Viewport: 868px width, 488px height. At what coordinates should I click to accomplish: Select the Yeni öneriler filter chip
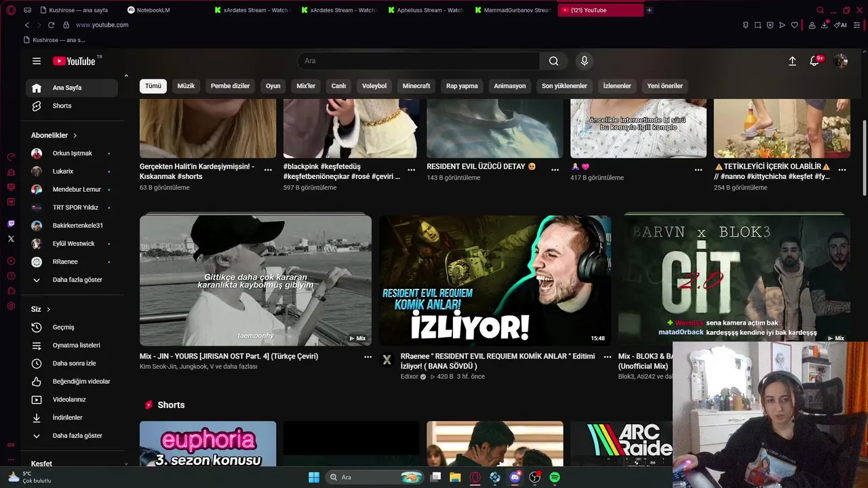point(665,86)
